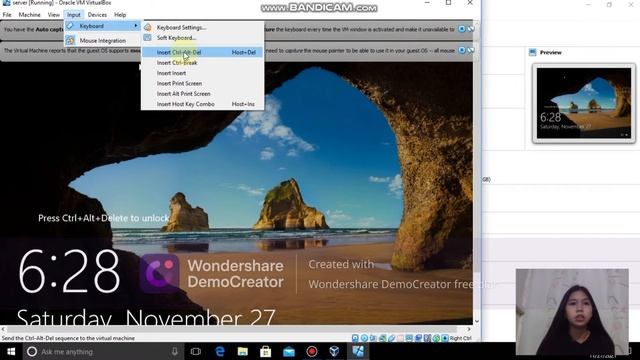Open the Help menu
Screen dimensions: 640x360
[120, 15]
